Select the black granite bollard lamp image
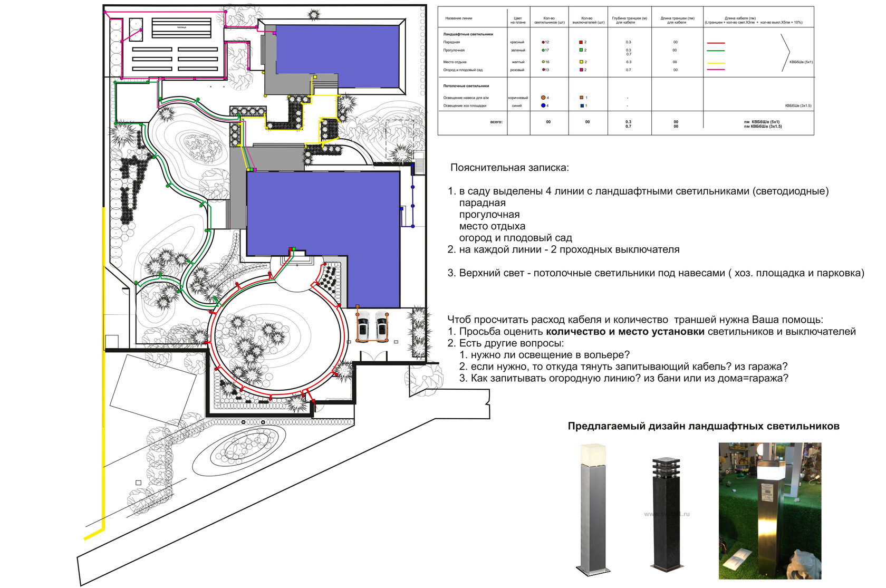The height and width of the screenshot is (588, 886). coord(666,514)
